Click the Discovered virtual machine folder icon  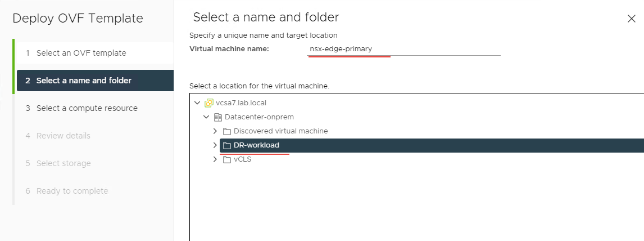point(227,131)
